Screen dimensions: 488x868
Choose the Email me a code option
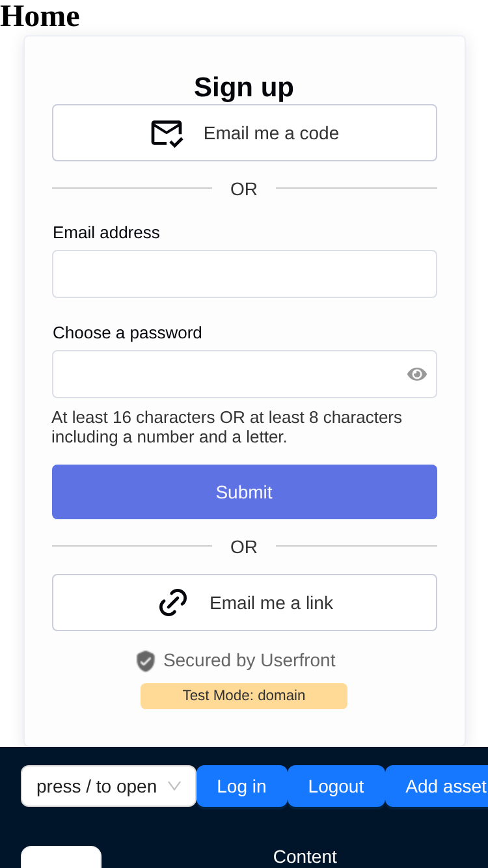click(245, 133)
